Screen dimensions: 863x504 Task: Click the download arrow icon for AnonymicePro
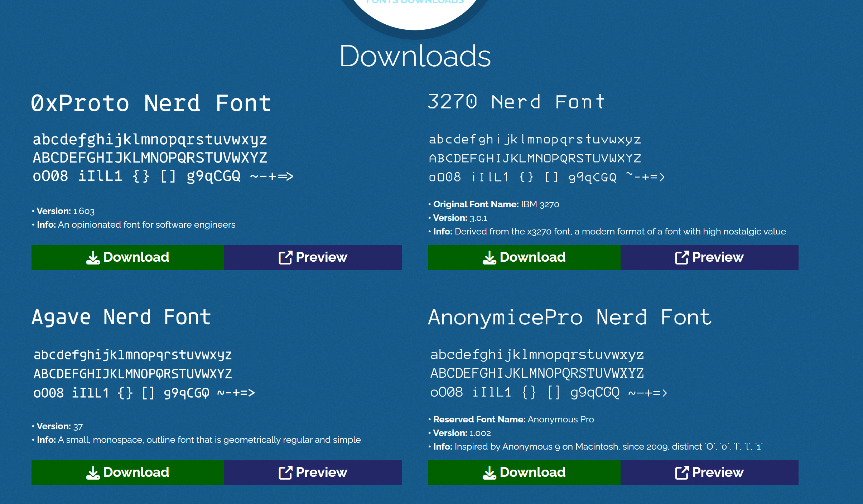pos(490,472)
